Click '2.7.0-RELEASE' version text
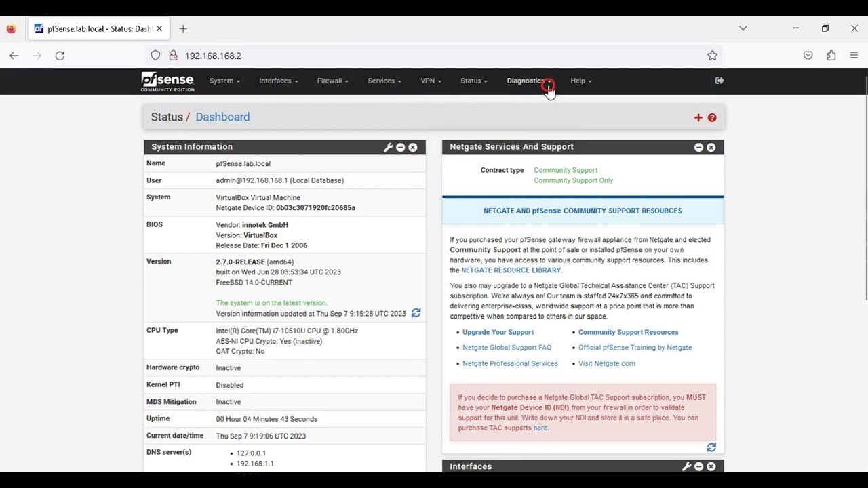The height and width of the screenshot is (488, 868). 240,262
